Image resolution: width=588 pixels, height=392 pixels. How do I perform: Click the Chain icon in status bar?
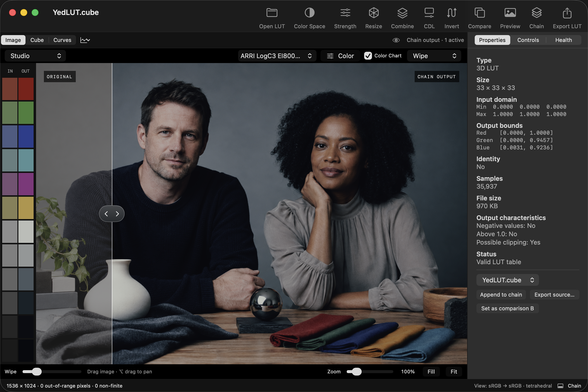[x=560, y=386]
